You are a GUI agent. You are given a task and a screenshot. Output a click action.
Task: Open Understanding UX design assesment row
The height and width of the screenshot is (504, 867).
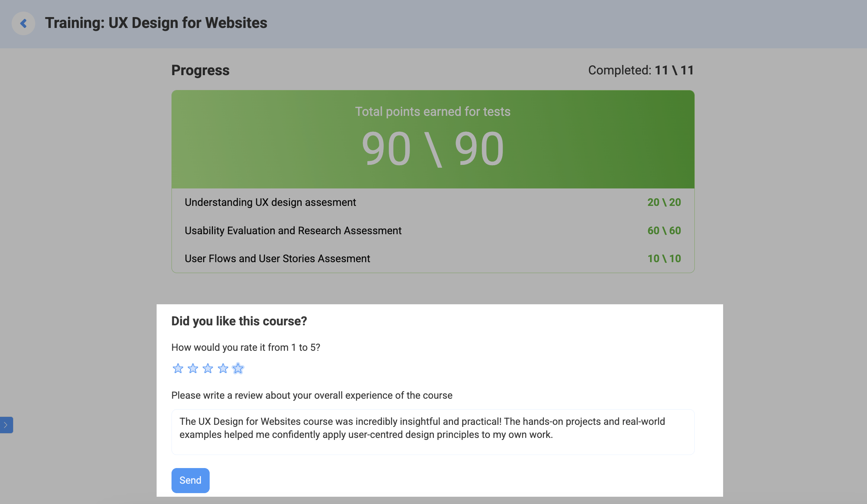click(270, 202)
